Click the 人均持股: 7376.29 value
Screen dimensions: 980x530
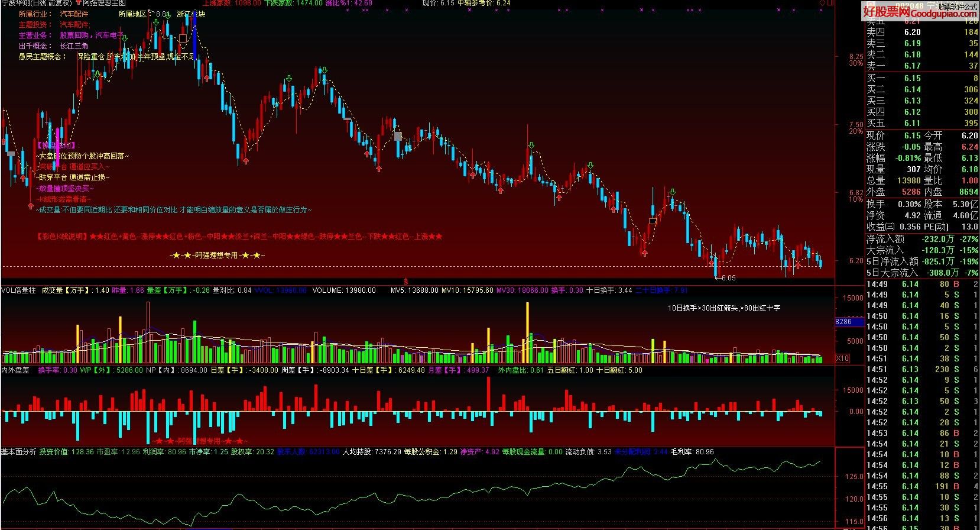click(372, 452)
